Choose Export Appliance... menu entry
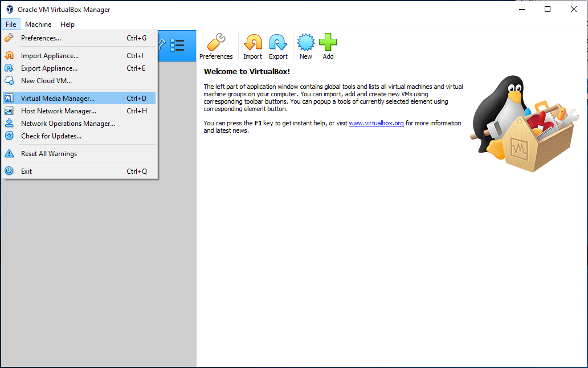 click(x=79, y=68)
